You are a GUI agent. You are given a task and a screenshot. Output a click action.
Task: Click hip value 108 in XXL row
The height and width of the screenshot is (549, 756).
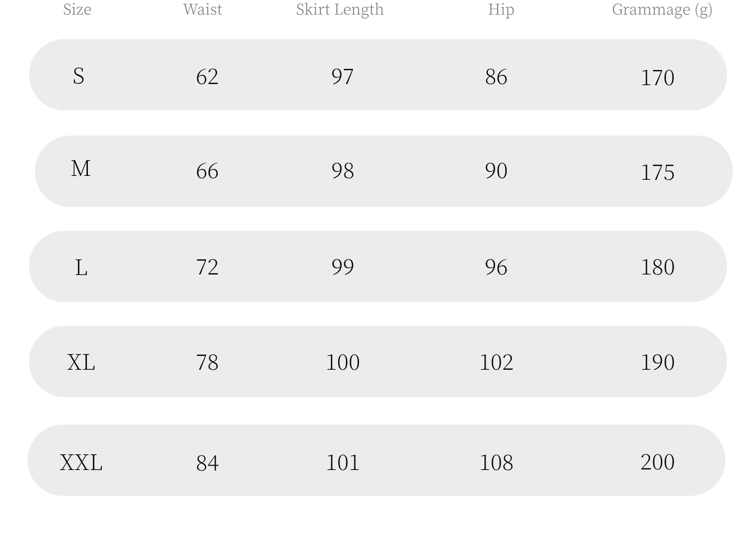[496, 463]
